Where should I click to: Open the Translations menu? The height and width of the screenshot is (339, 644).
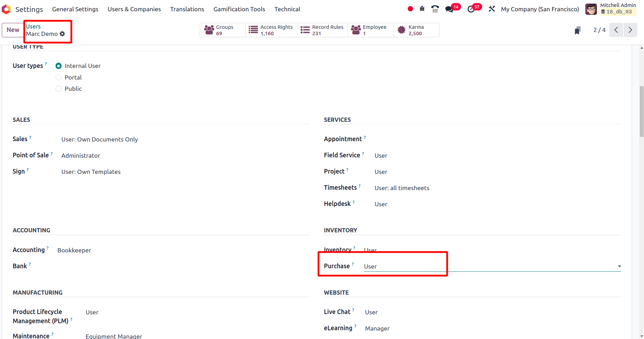click(x=187, y=9)
